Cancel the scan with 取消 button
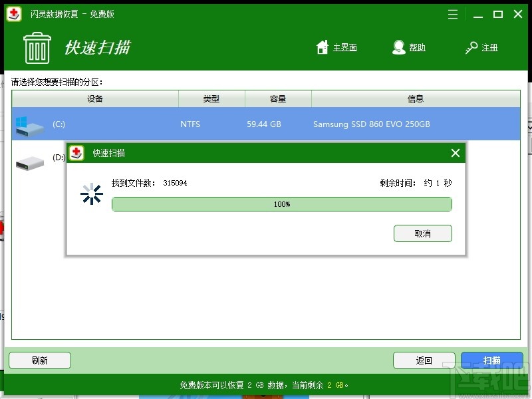The width and height of the screenshot is (532, 399). click(423, 233)
